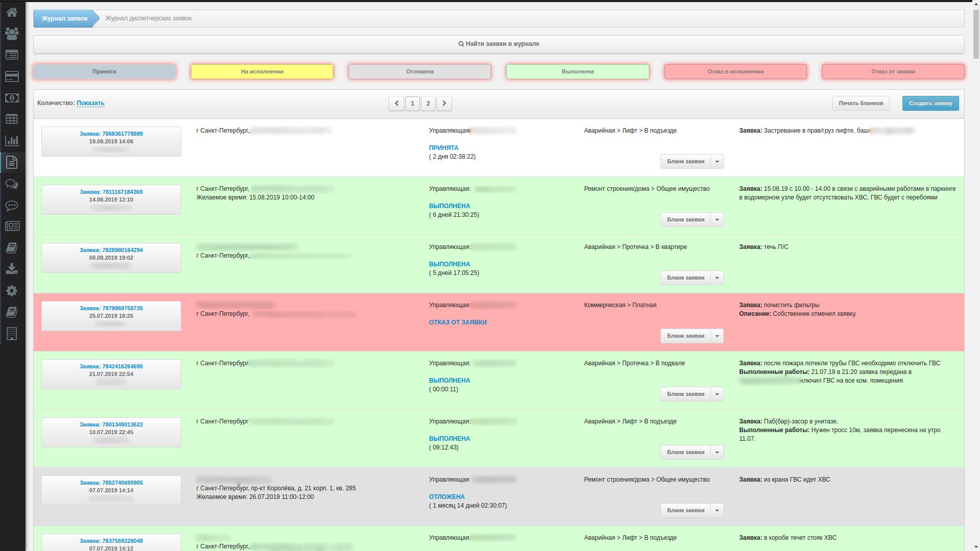Open the users group sidebar icon

pyautogui.click(x=12, y=34)
